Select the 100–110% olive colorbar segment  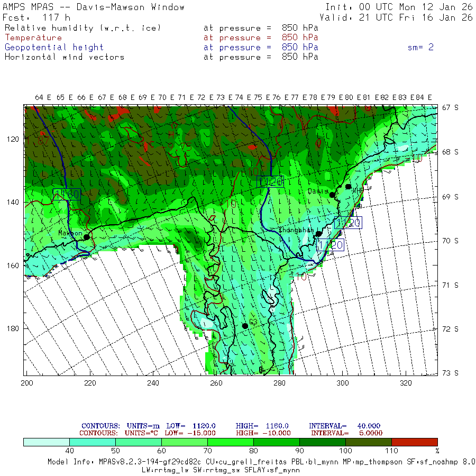[369, 442]
